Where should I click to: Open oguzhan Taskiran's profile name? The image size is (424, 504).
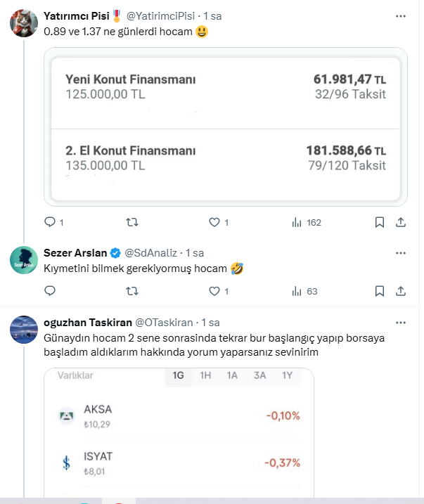tap(88, 323)
